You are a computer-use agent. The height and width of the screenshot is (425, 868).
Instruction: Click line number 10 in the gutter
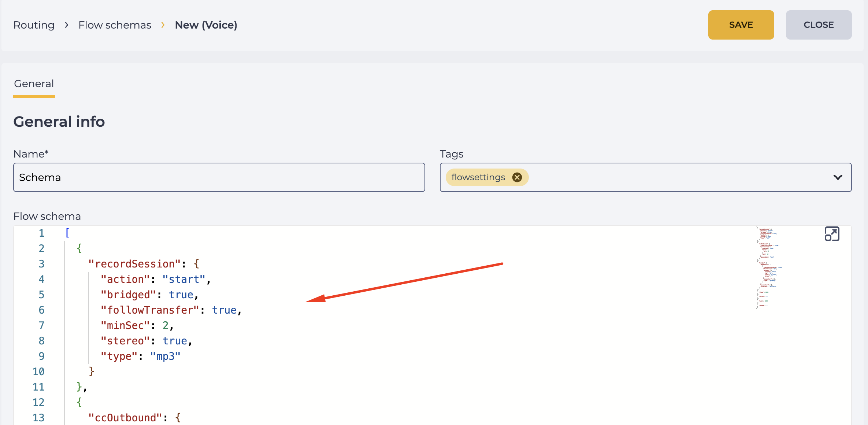tap(38, 372)
